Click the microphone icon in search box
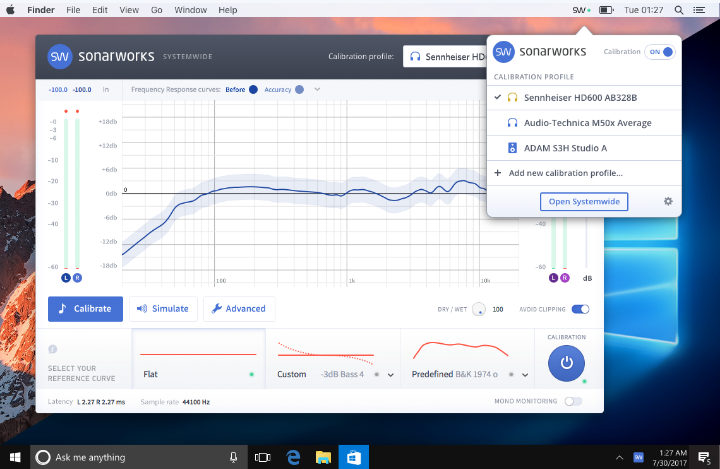This screenshot has width=720, height=469. point(233,457)
